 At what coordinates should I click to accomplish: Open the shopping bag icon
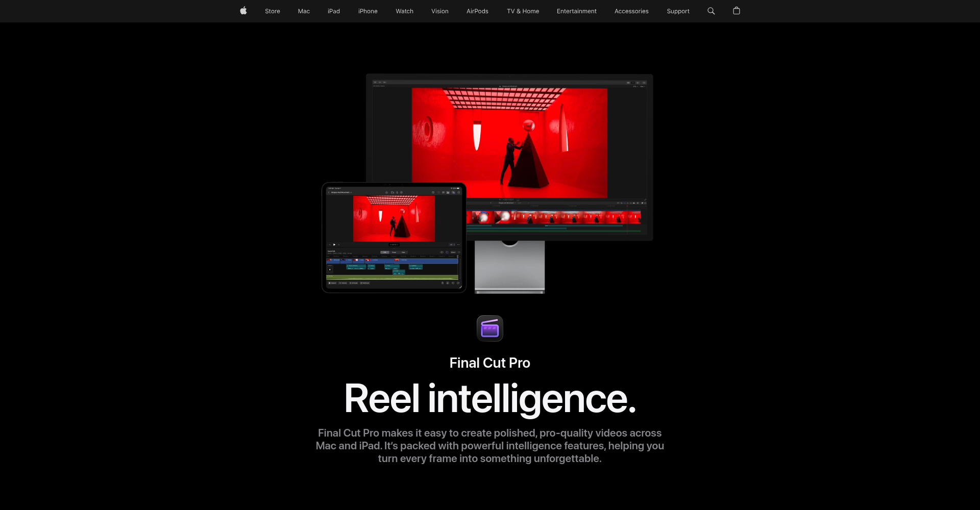pyautogui.click(x=736, y=11)
